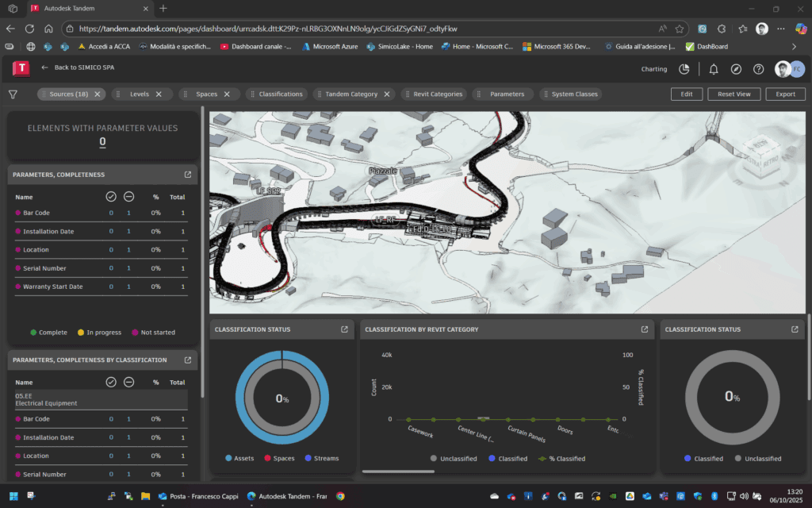
Task: Pop out the Parameters, Completeness panel
Action: coord(188,175)
